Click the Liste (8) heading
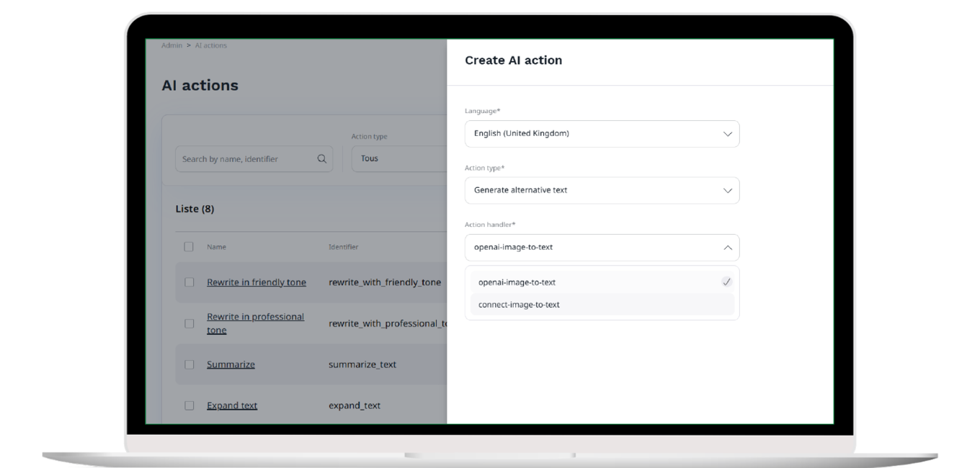 click(x=195, y=209)
